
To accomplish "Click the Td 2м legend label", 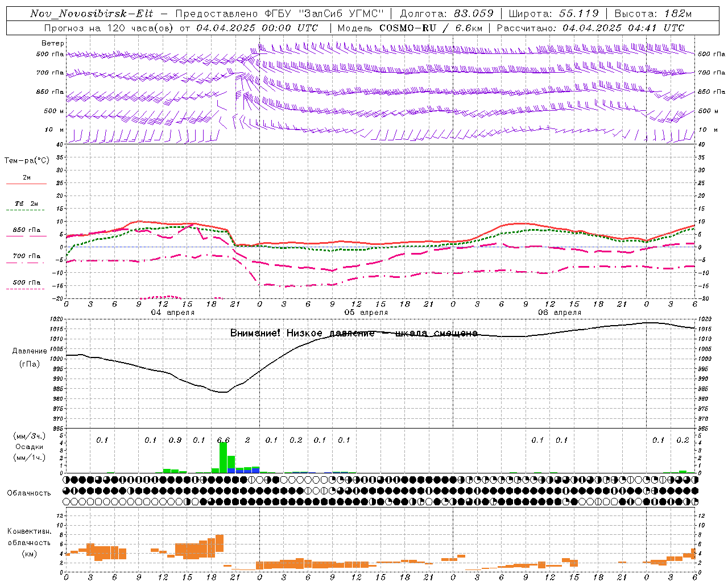I will 26,203.
